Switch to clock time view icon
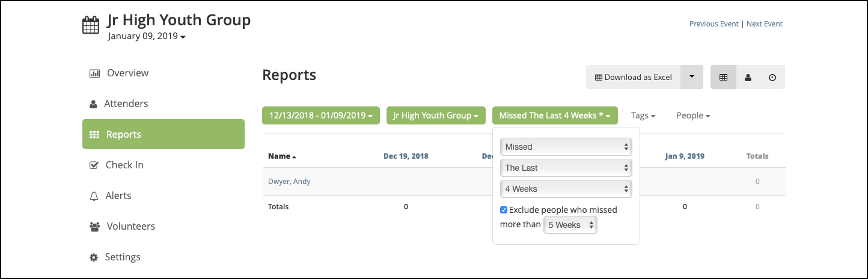 (x=772, y=78)
